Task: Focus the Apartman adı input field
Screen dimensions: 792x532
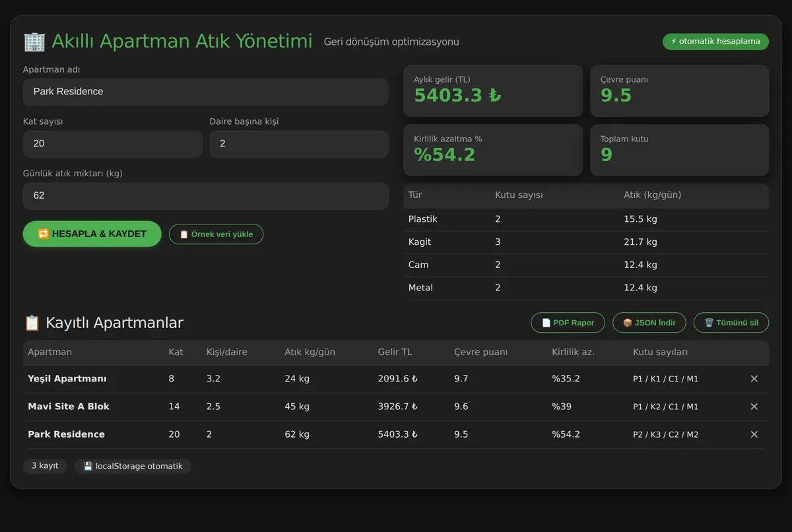Action: (206, 92)
